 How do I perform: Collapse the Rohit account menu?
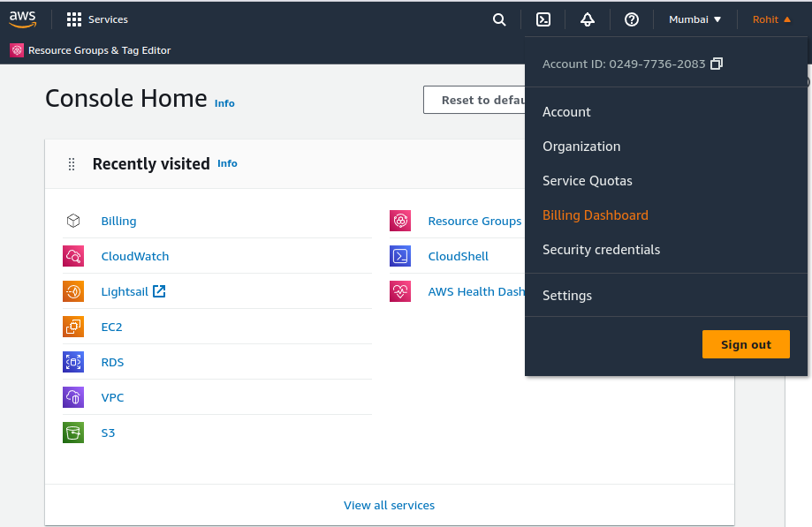(771, 19)
